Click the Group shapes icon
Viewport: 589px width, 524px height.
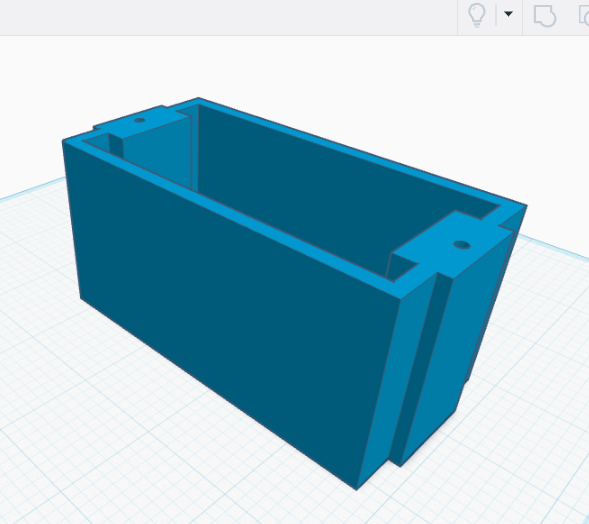pyautogui.click(x=545, y=16)
